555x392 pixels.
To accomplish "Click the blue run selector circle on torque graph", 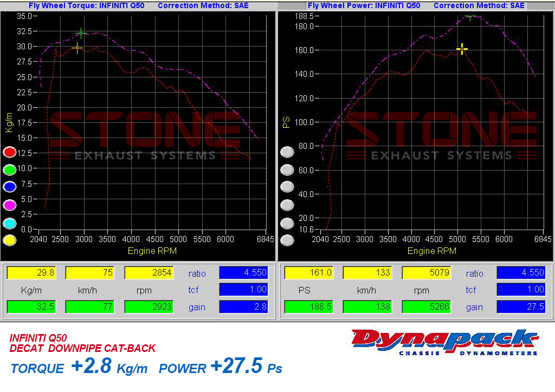I will pos(10,187).
